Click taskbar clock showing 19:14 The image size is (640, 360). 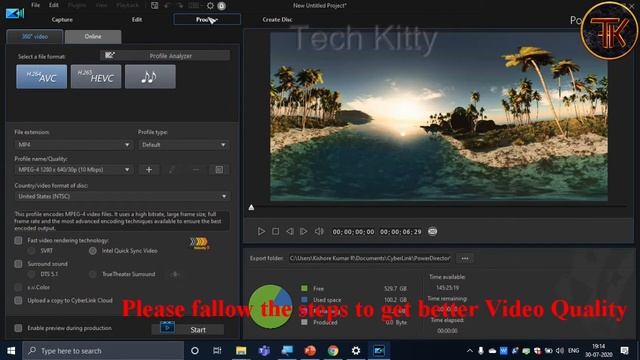click(599, 351)
